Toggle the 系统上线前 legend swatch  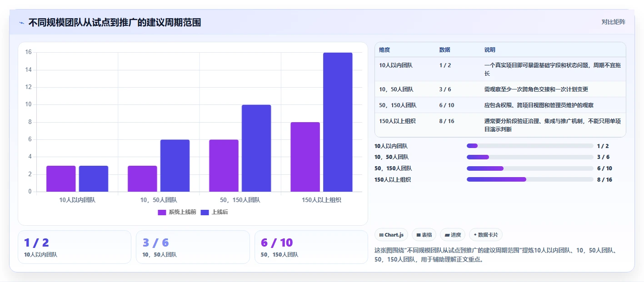[162, 213]
